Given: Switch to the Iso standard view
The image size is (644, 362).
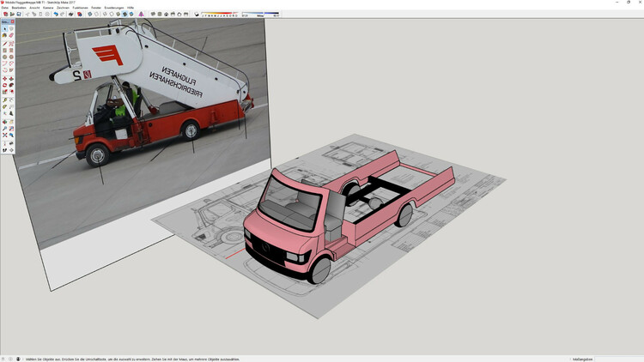Looking at the screenshot, I should 153,15.
